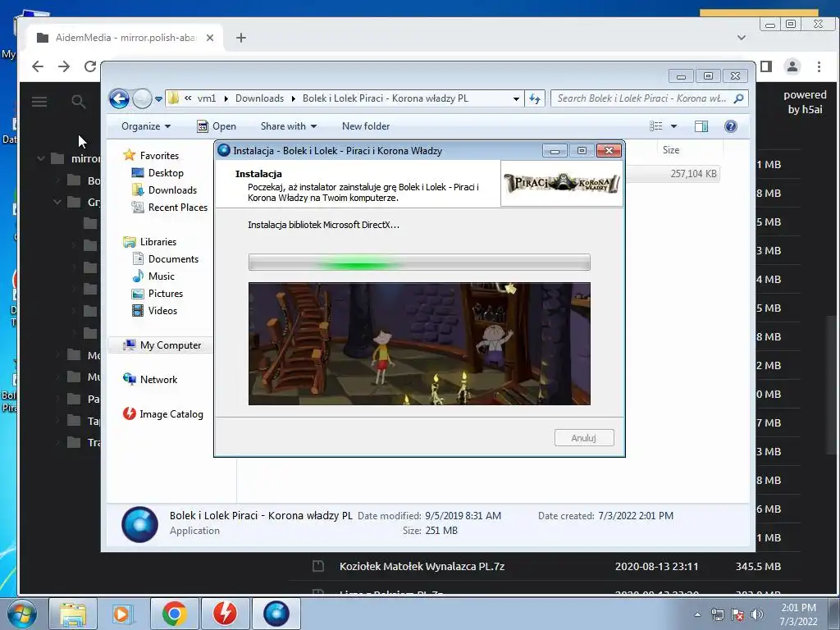Toggle the preview pane icon
Image resolution: width=840 pixels, height=630 pixels.
[701, 126]
